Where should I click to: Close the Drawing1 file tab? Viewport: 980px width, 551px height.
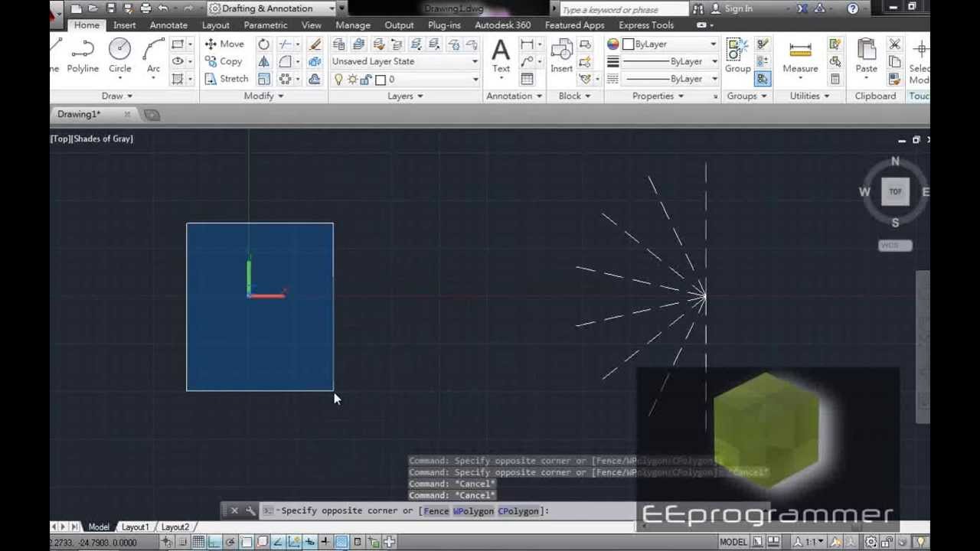[x=127, y=115]
